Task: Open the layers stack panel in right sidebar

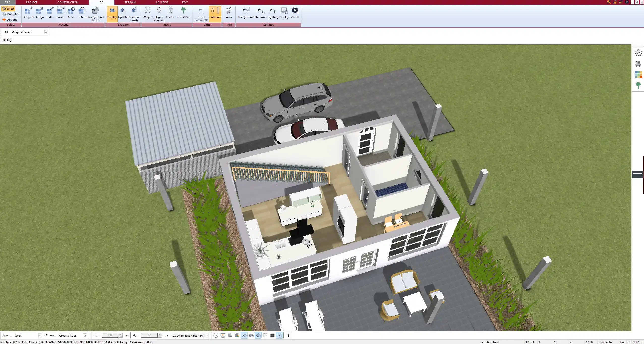Action: point(638,53)
